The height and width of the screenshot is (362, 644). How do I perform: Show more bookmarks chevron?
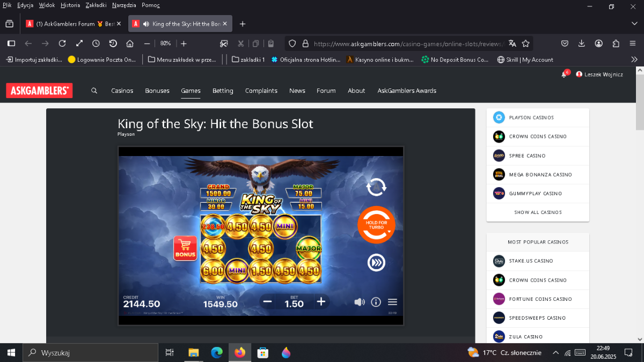(634, 60)
